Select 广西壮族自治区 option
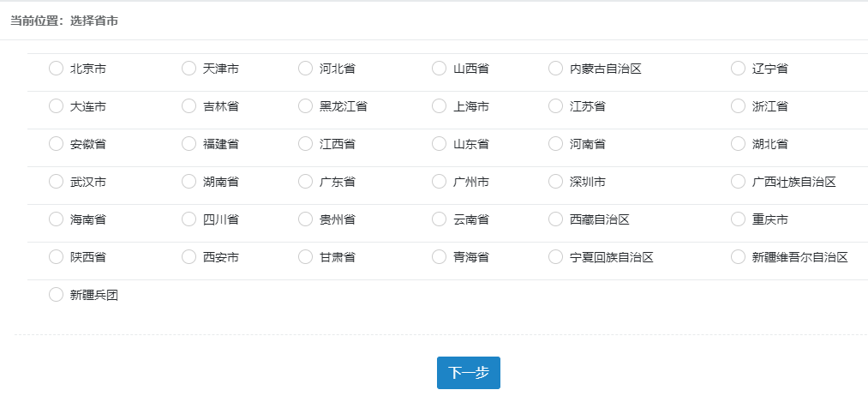 (x=739, y=182)
